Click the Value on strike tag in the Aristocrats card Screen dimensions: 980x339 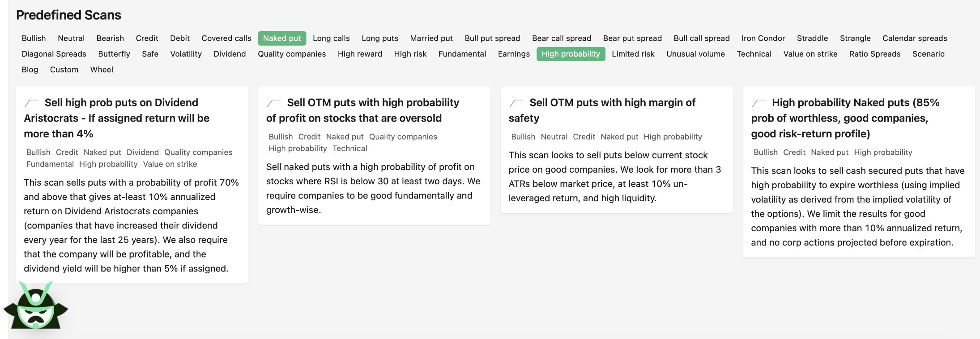(170, 164)
